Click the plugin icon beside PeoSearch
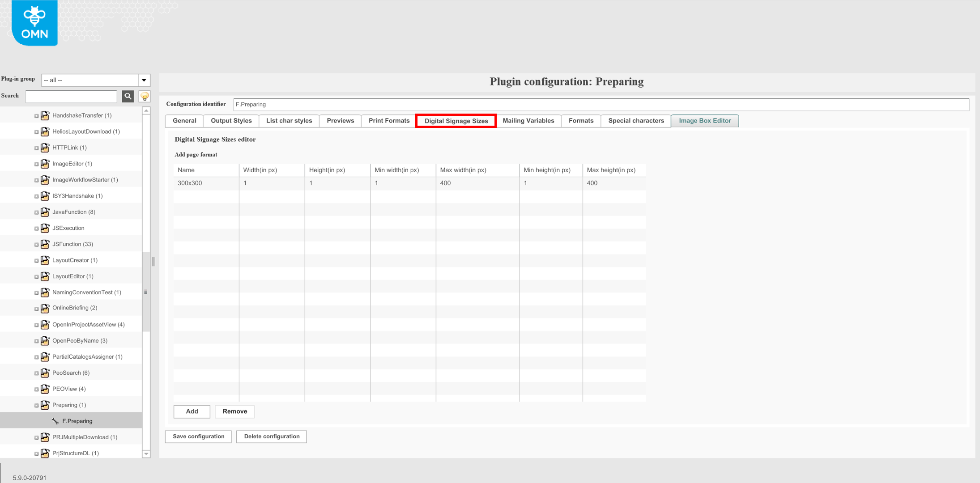 (x=45, y=373)
